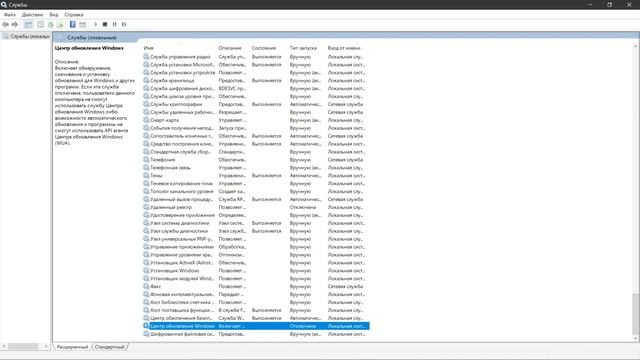Select Хост поставщика функции service row
Image resolution: width=640 pixels, height=360 pixels.
click(x=256, y=310)
